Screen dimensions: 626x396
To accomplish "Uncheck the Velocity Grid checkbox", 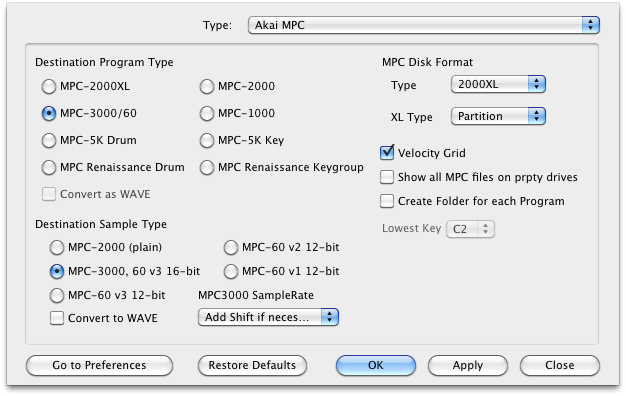I will click(x=387, y=153).
